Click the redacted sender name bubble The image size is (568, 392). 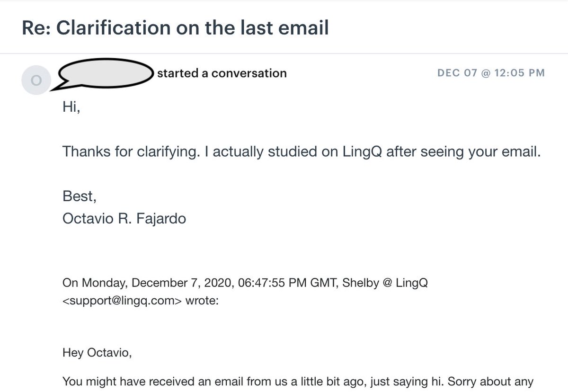click(x=104, y=74)
